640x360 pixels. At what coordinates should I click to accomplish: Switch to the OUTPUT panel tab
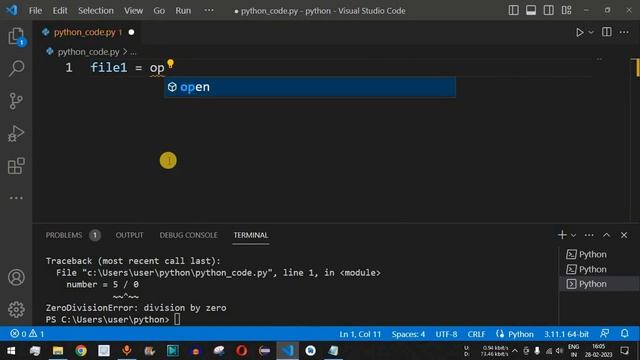[129, 235]
